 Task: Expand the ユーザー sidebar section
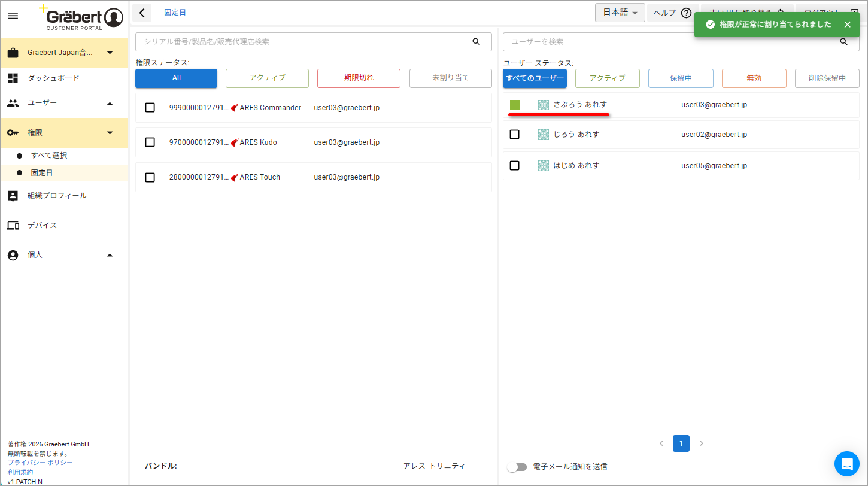click(x=110, y=103)
